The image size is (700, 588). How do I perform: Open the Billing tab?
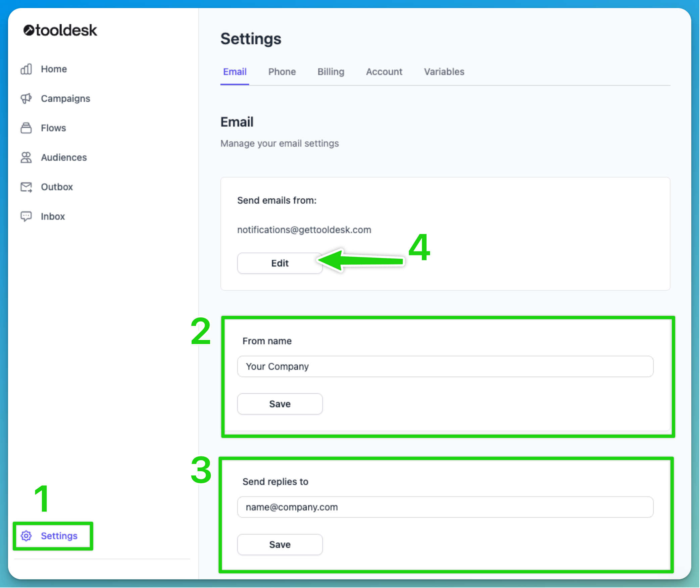331,71
